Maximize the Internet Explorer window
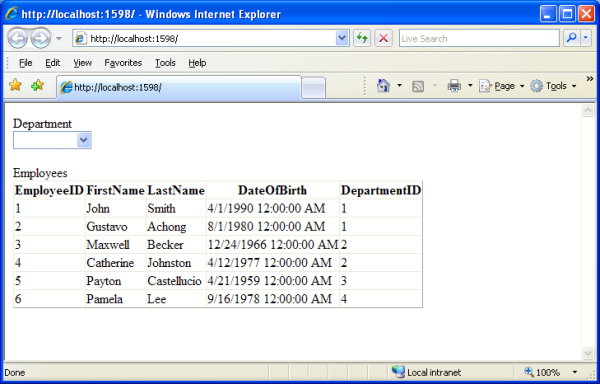The image size is (600, 384). (x=567, y=14)
